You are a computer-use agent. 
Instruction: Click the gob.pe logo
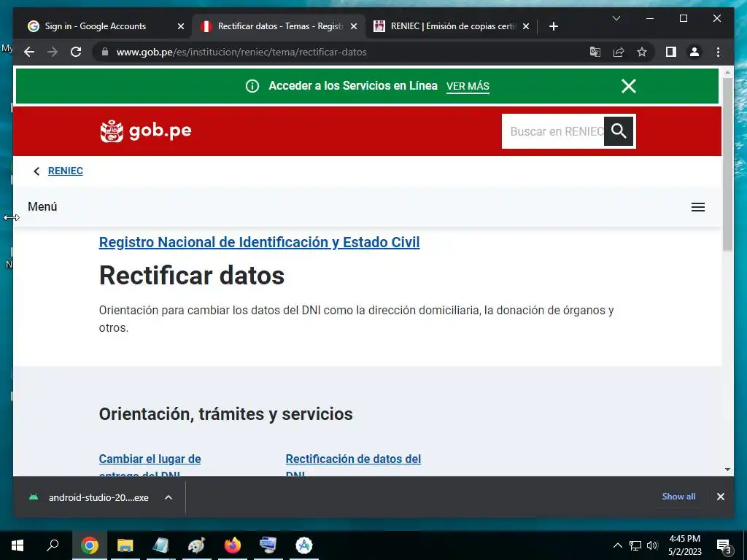click(x=146, y=131)
